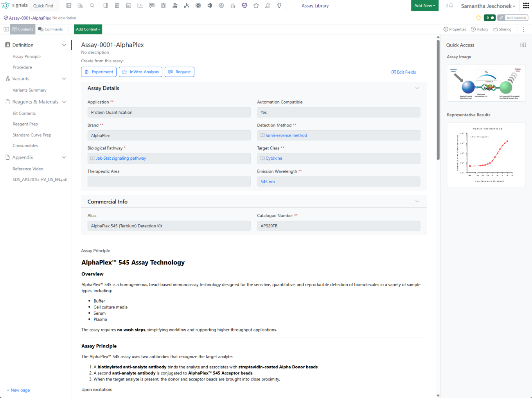532x398 pixels.
Task: Open the hexagon target icon
Action: point(198,5)
